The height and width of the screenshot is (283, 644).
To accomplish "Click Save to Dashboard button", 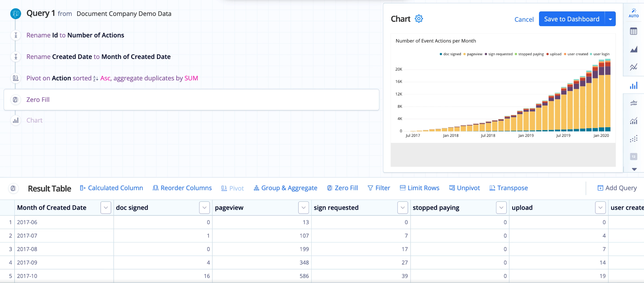I will pyautogui.click(x=572, y=19).
